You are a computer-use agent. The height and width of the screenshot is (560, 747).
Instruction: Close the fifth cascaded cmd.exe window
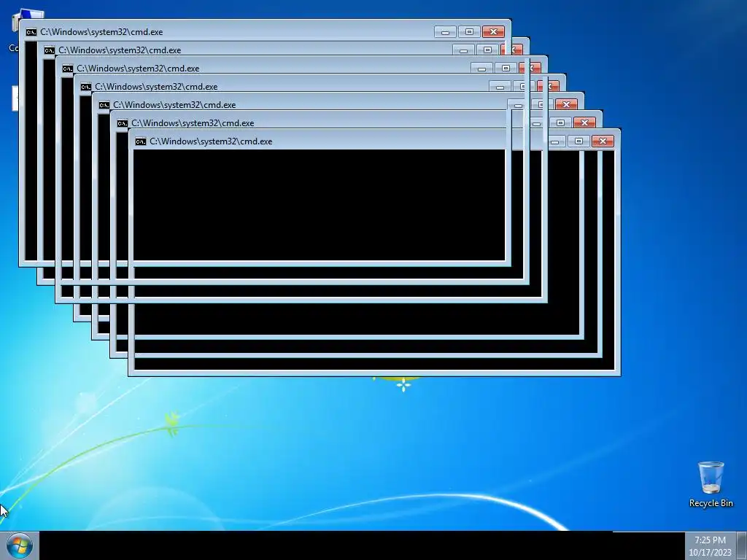[566, 104]
